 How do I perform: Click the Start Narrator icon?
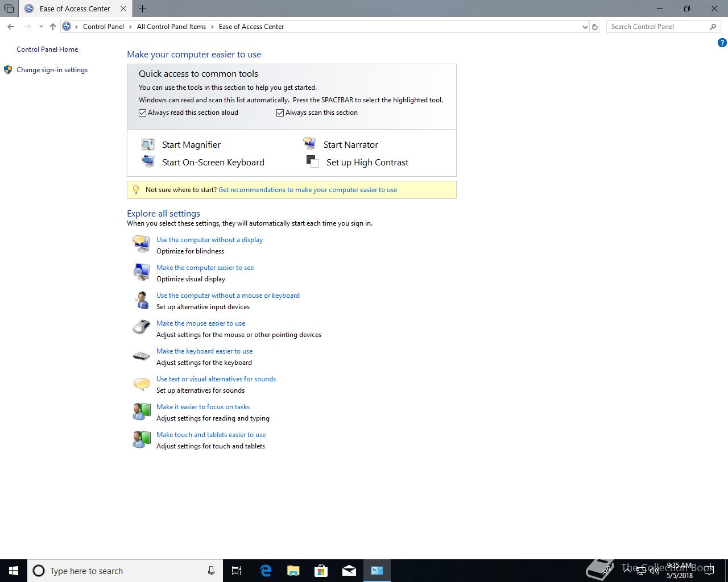click(309, 143)
